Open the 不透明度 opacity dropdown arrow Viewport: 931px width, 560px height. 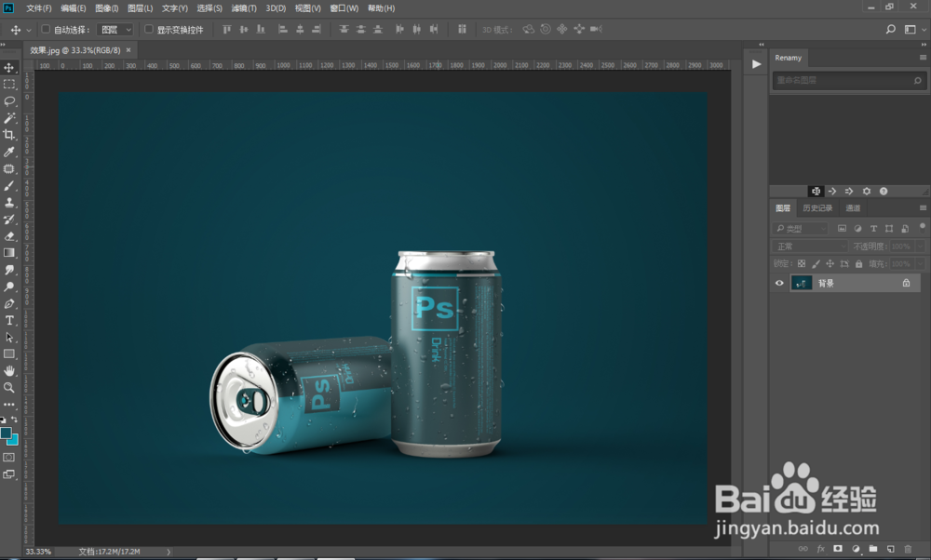[920, 247]
